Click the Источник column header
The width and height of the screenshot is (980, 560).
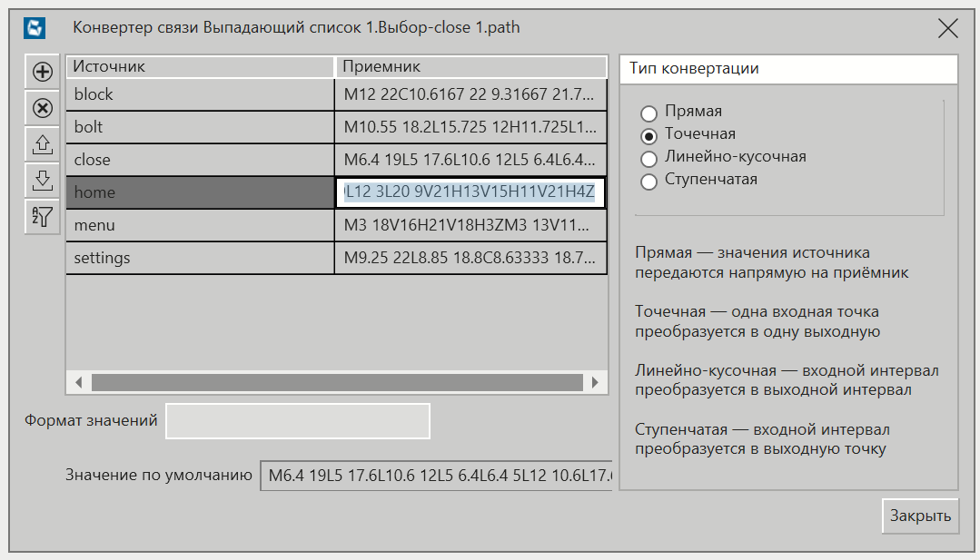point(200,67)
